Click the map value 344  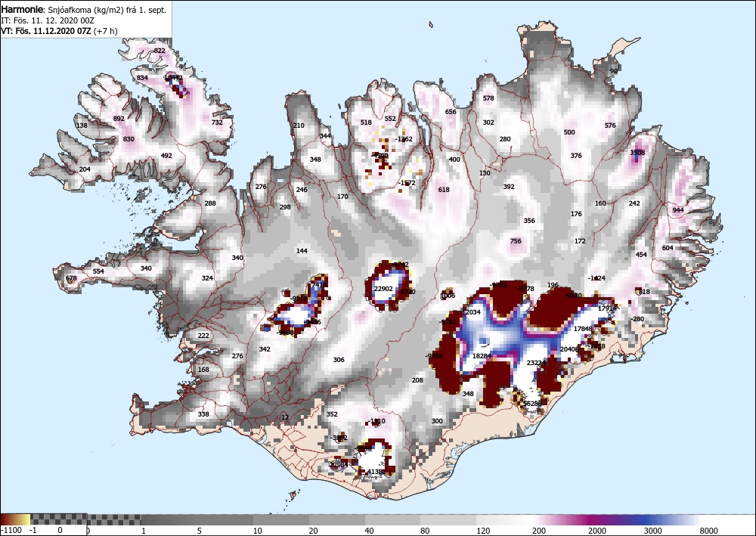pyautogui.click(x=325, y=136)
